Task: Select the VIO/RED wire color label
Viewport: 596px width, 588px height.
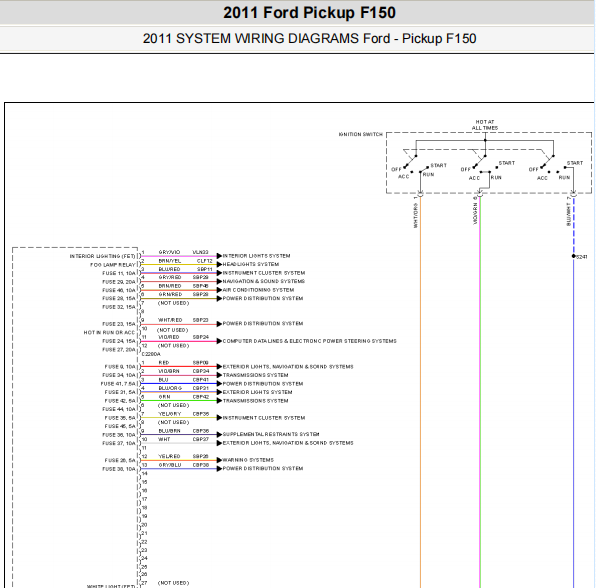Action: click(169, 338)
